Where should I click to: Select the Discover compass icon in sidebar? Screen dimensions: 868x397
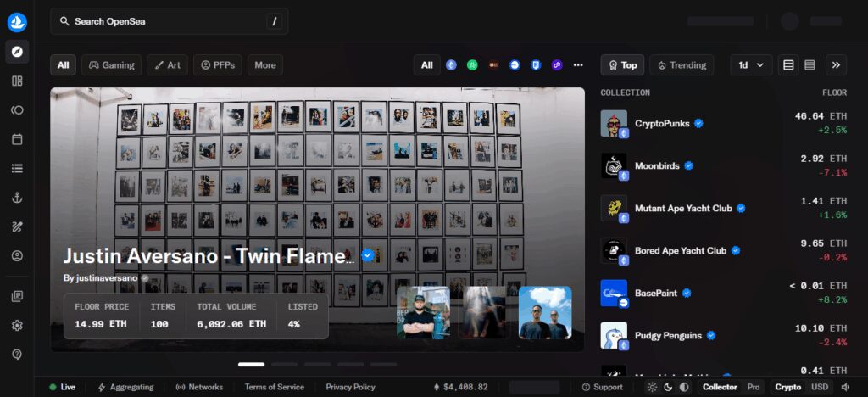pyautogui.click(x=17, y=52)
